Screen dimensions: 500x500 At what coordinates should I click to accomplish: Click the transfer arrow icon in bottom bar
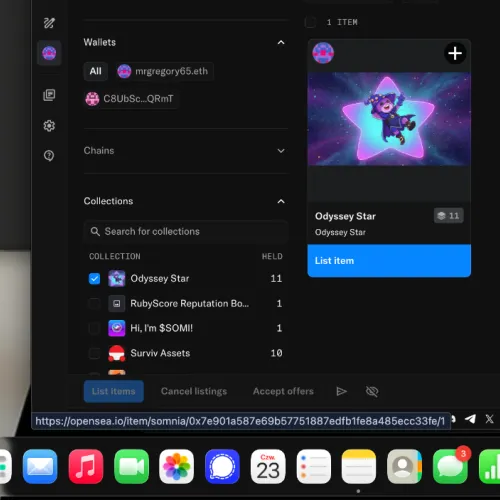click(341, 391)
